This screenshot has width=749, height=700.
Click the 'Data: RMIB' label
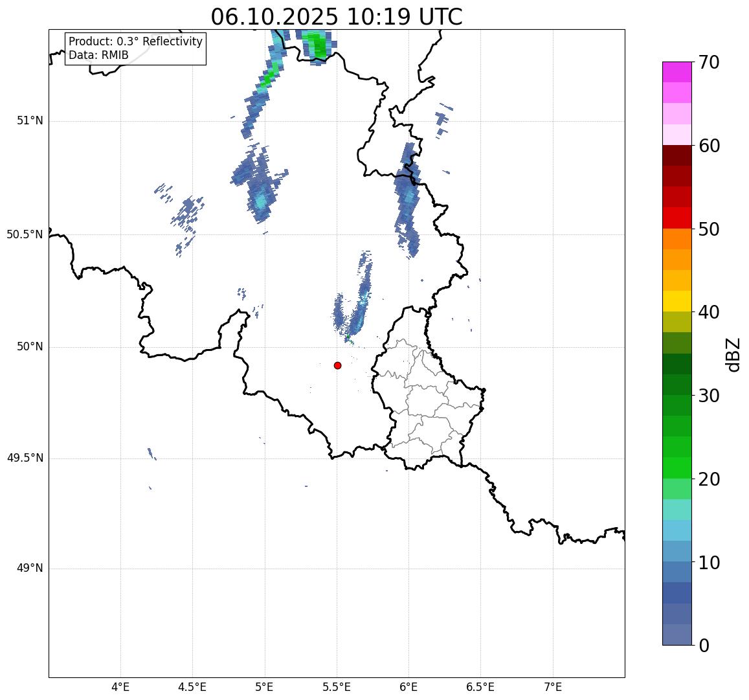tap(98, 56)
